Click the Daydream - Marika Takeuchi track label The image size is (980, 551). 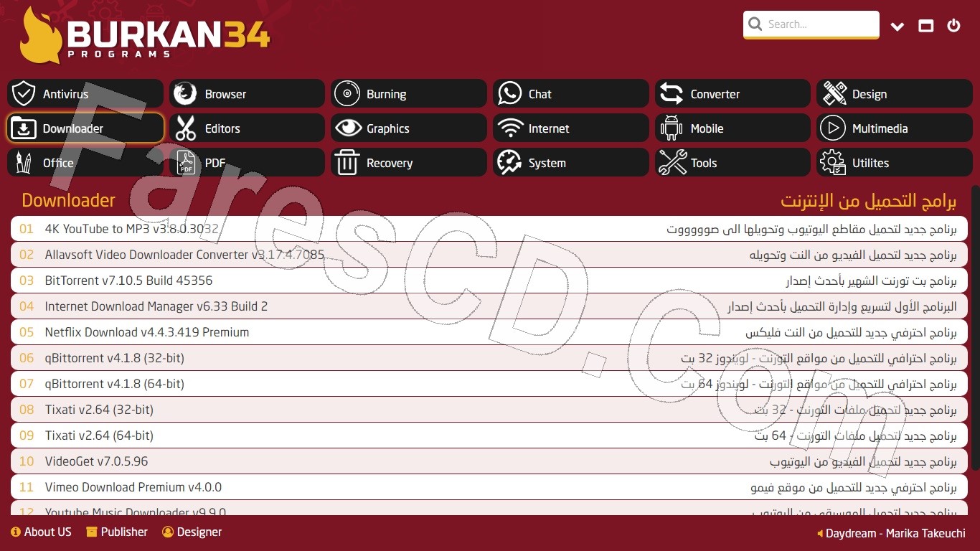[895, 533]
